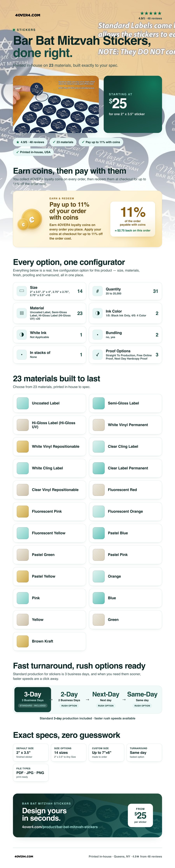Click the five-star rating at top
The width and height of the screenshot is (175, 868).
(151, 14)
